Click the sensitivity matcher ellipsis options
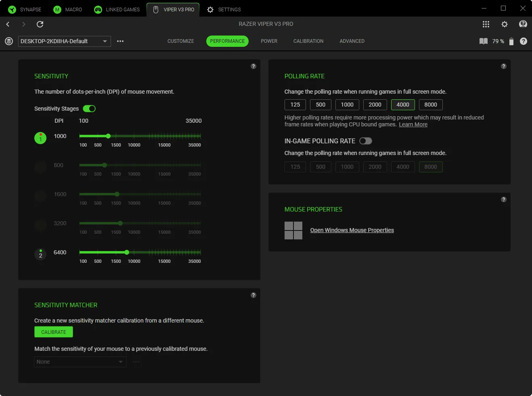Image resolution: width=532 pixels, height=396 pixels. pos(136,362)
